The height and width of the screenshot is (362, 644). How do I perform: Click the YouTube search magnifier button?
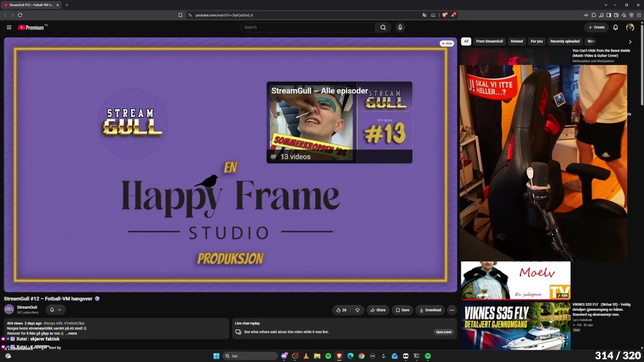pos(383,28)
